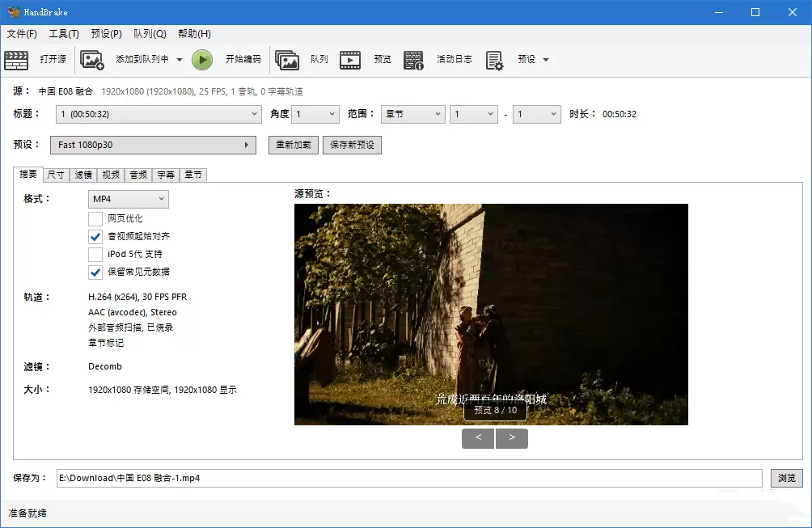Expand the Add to Queue dropdown arrow
The width and height of the screenshot is (812, 528).
(x=180, y=60)
